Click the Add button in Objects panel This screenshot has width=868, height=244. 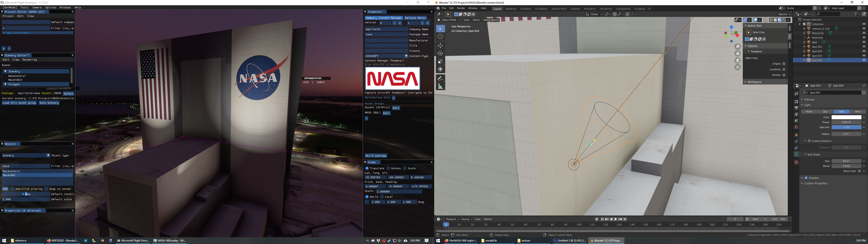(5, 189)
